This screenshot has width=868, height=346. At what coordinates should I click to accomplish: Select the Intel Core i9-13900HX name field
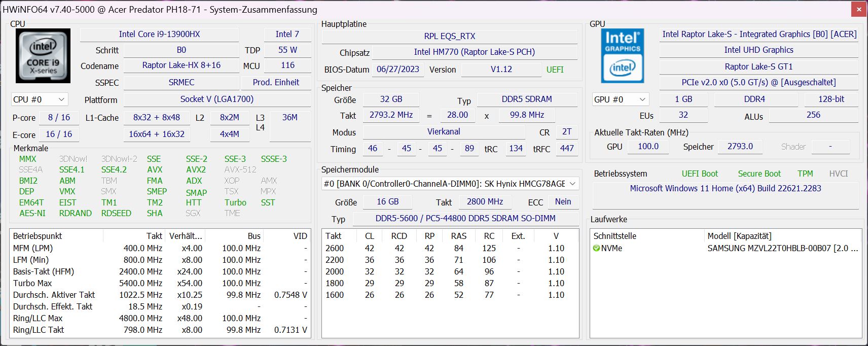coord(159,34)
